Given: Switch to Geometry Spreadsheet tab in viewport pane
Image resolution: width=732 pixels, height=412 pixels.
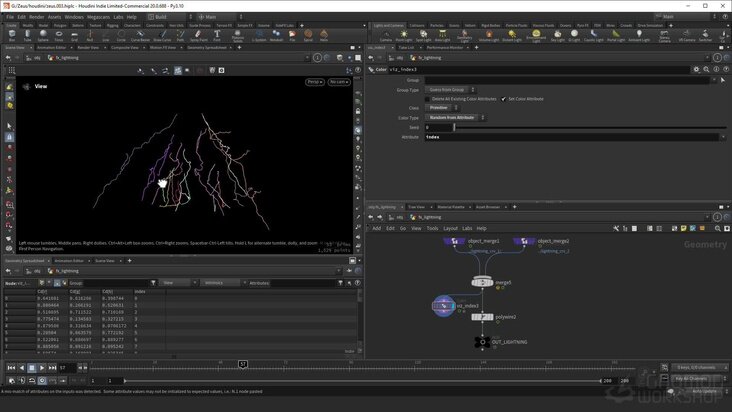Looking at the screenshot, I should (x=207, y=48).
